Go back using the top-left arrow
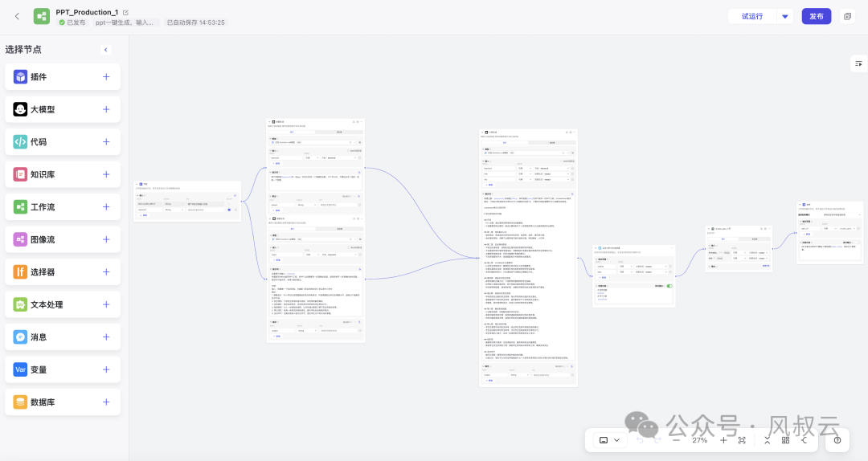The image size is (868, 461). click(17, 16)
